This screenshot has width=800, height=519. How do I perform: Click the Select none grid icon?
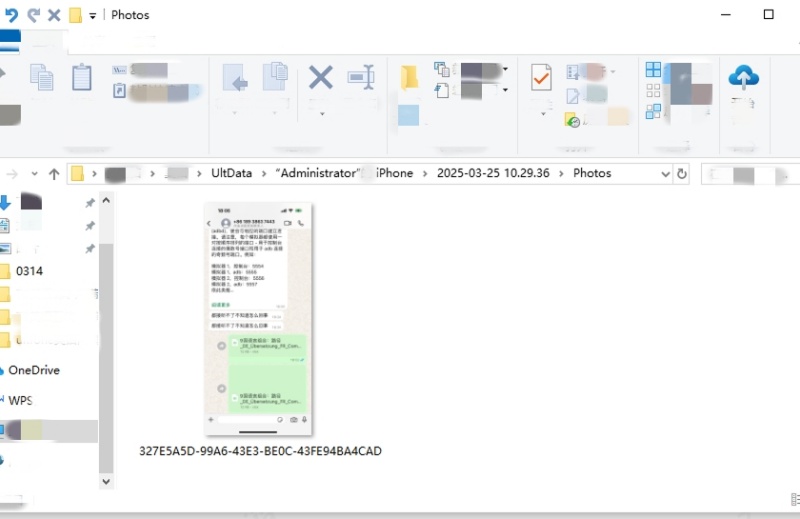click(x=653, y=91)
